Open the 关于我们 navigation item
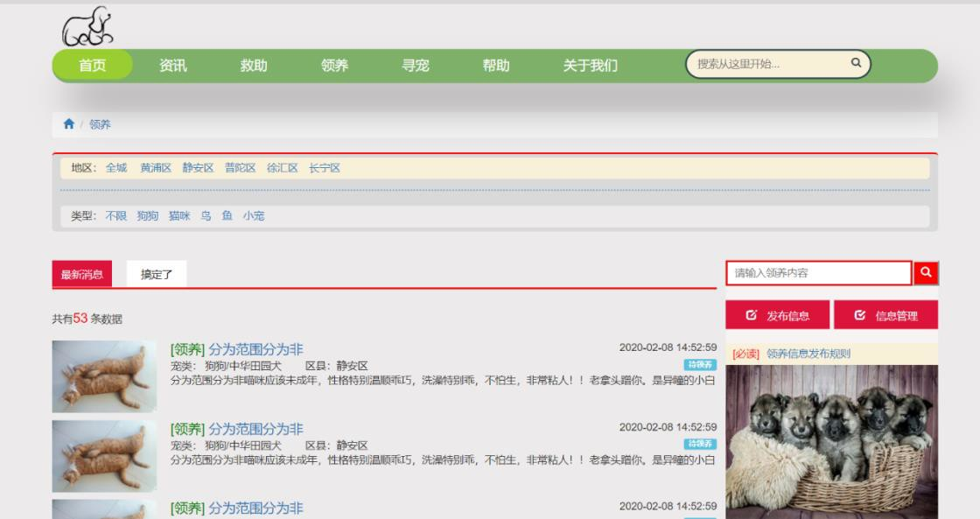 point(590,66)
